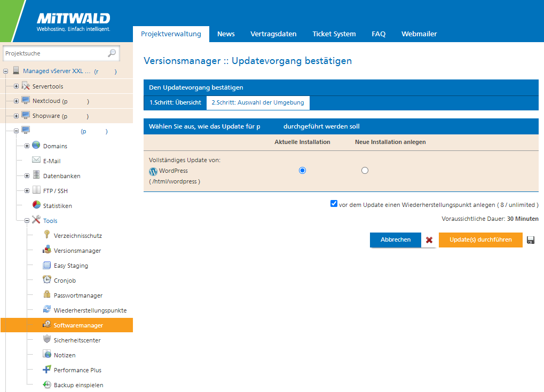
Task: Click Update(s) durchführen button
Action: click(480, 239)
